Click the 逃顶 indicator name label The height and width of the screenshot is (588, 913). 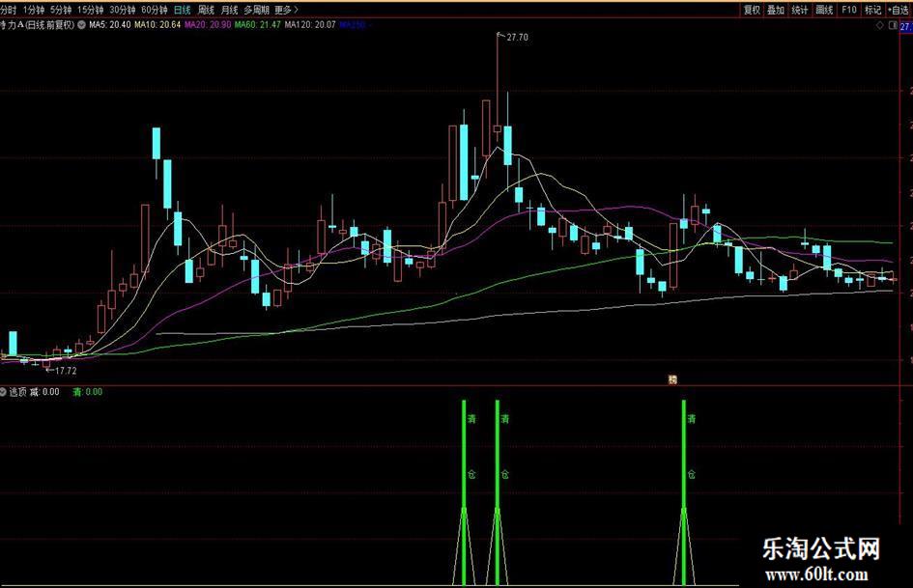click(17, 392)
